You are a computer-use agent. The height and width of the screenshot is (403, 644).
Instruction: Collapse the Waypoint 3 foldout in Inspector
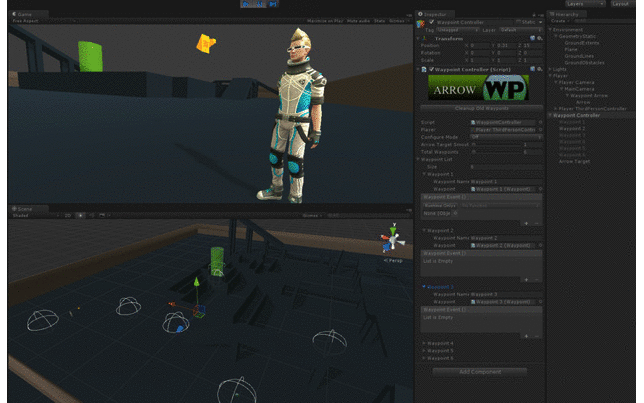424,287
